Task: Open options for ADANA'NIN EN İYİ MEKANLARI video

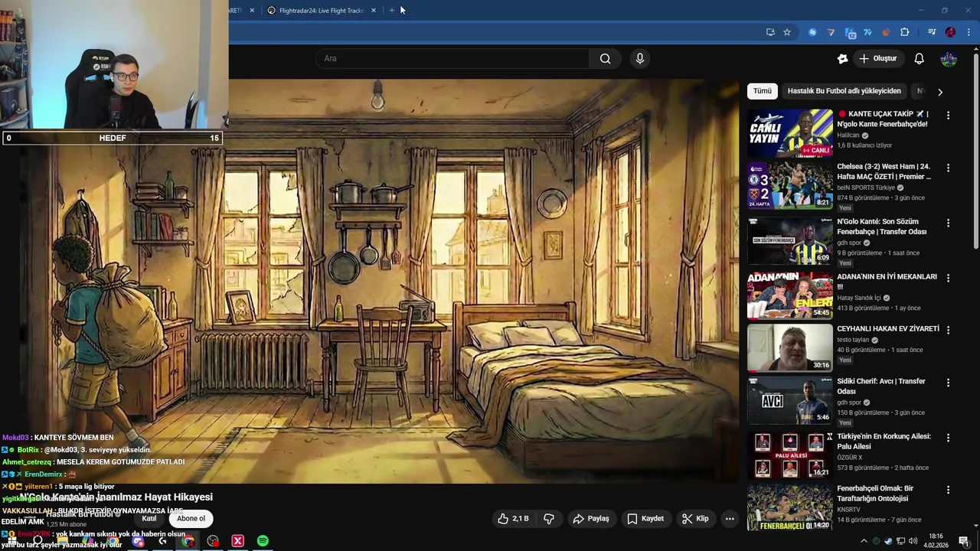Action: point(948,278)
